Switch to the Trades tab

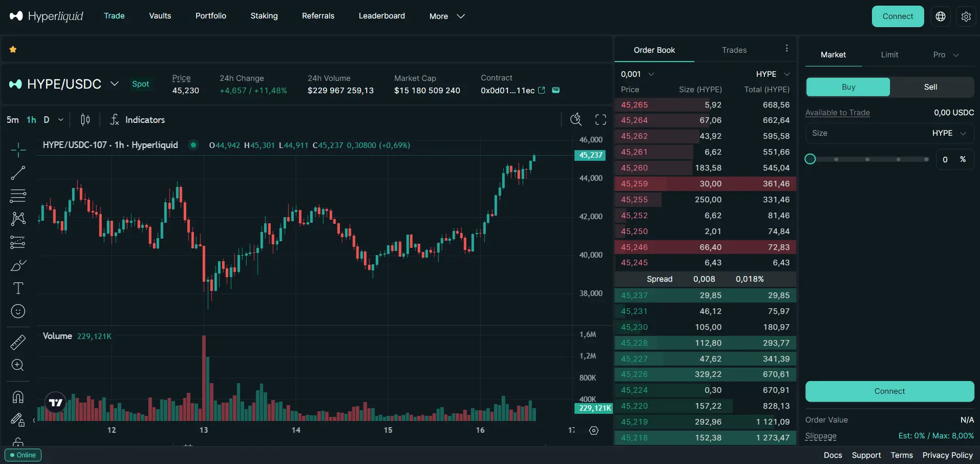[734, 50]
